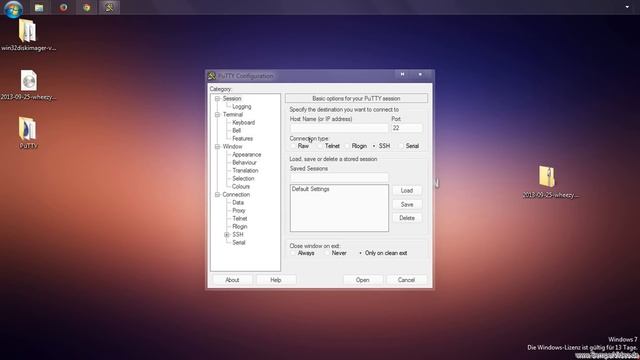Screen dimensions: 640x360
Task: Focus the Host Name input field
Action: 339,128
